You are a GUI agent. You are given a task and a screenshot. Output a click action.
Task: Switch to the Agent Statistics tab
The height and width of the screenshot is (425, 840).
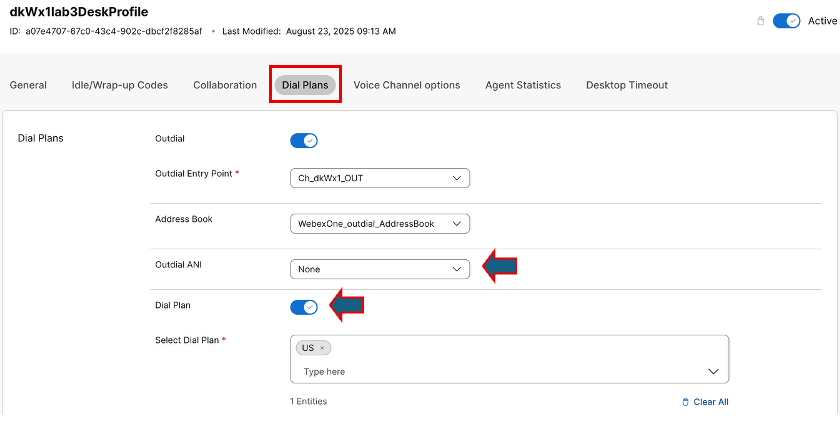[523, 85]
